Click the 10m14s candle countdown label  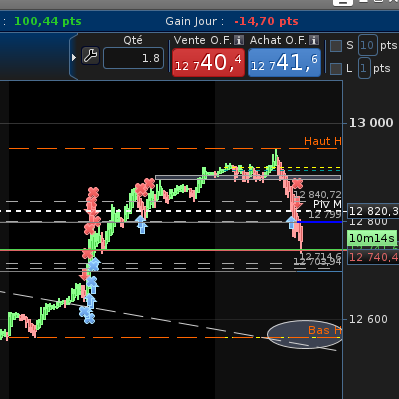click(372, 238)
